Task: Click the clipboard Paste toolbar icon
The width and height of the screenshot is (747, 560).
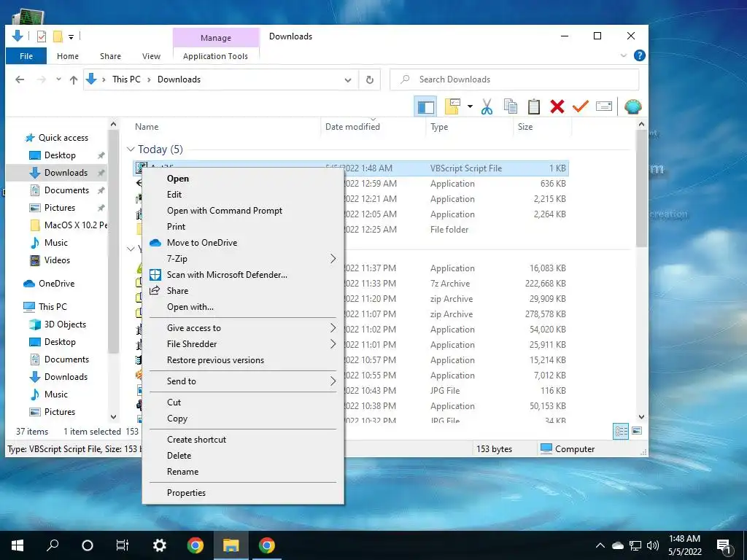Action: (x=533, y=106)
